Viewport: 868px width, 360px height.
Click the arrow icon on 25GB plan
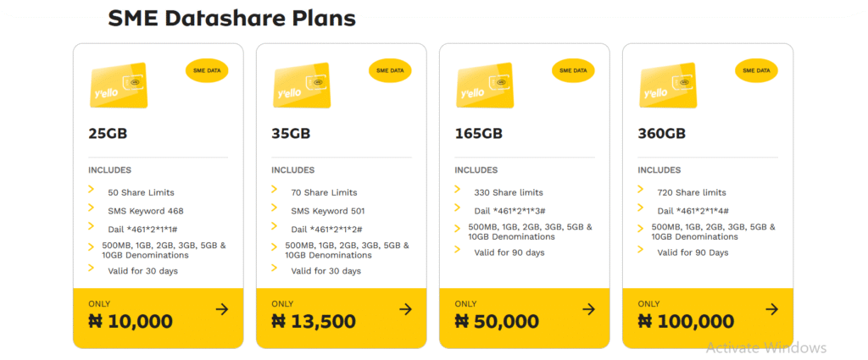coord(222,309)
